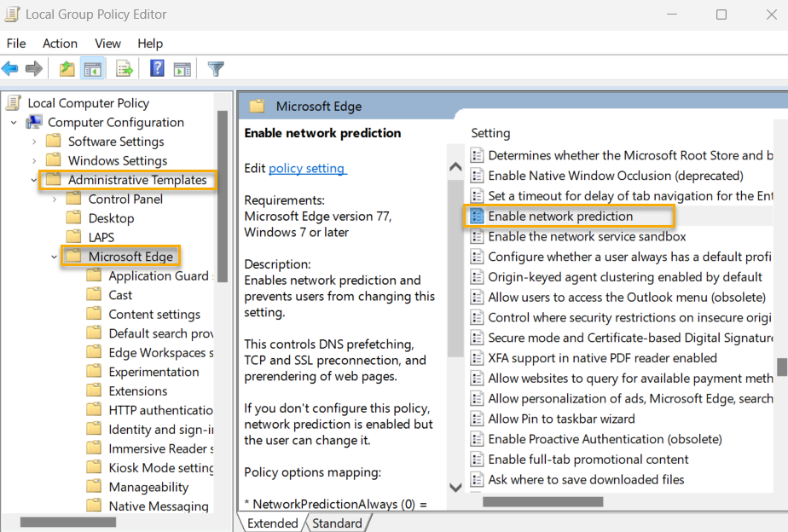The height and width of the screenshot is (532, 788).
Task: Switch to the Standard tab
Action: (337, 523)
